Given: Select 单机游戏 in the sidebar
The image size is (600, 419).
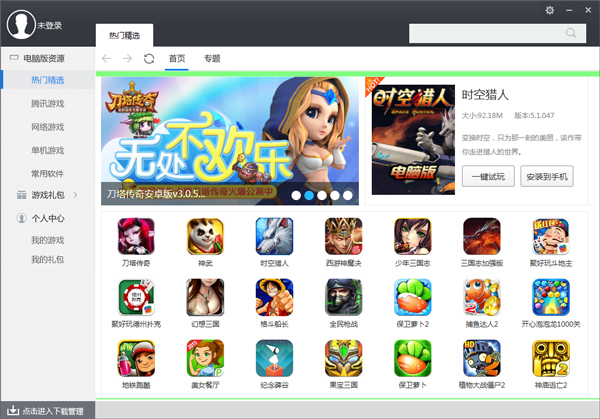Looking at the screenshot, I should pyautogui.click(x=48, y=150).
